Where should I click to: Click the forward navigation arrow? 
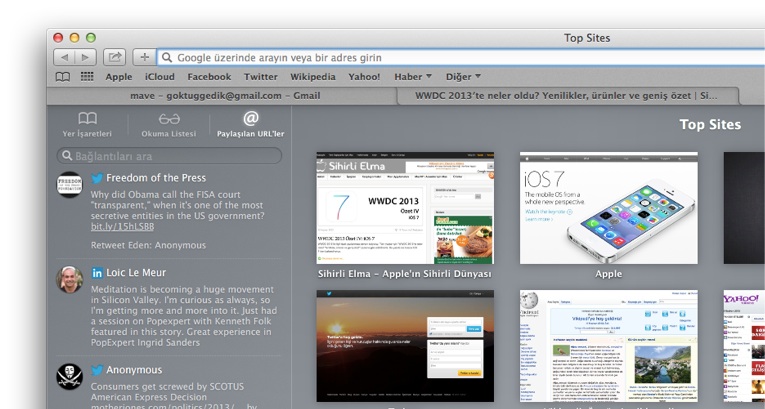[86, 57]
